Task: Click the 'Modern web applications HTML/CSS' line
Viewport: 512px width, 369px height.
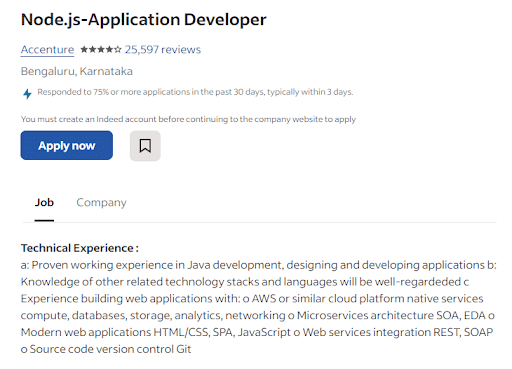Action: click(x=257, y=332)
